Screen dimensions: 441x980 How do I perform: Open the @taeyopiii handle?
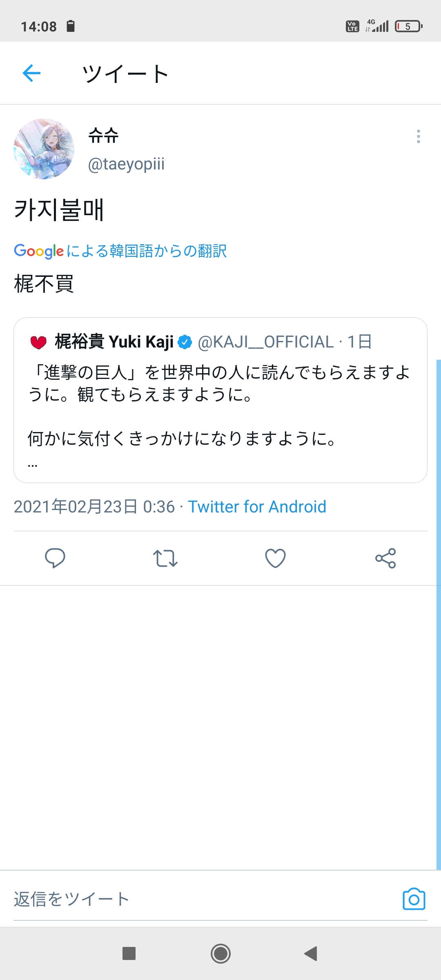(126, 164)
